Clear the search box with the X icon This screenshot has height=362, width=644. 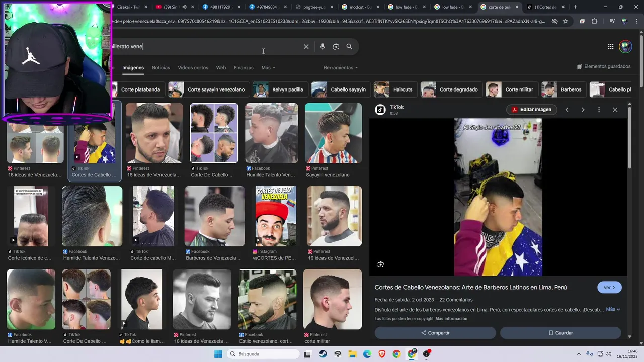click(x=306, y=47)
